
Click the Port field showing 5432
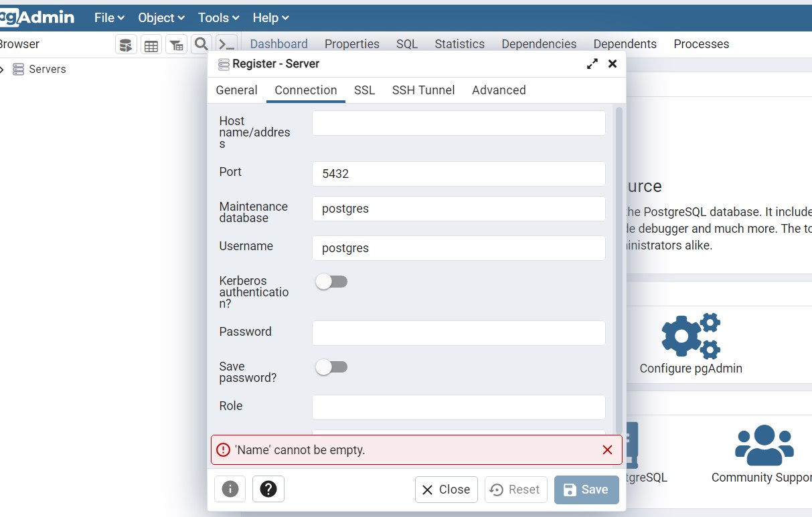pyautogui.click(x=459, y=174)
